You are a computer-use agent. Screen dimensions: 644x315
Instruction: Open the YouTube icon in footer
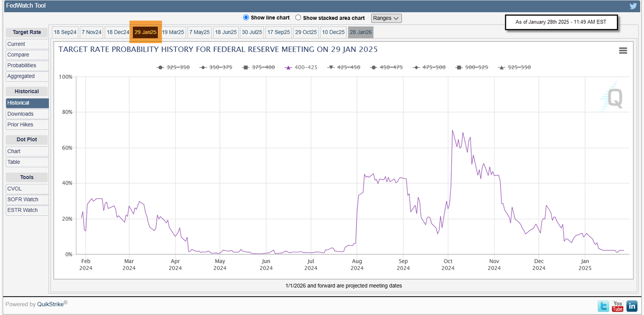pyautogui.click(x=618, y=306)
